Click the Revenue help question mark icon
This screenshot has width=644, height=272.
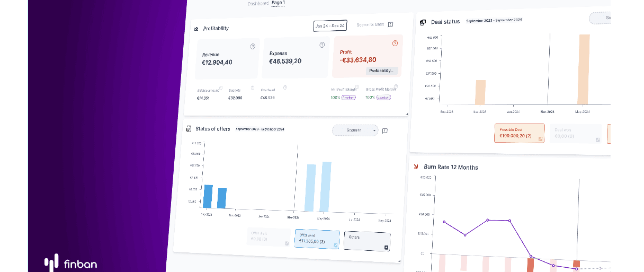[x=253, y=47]
